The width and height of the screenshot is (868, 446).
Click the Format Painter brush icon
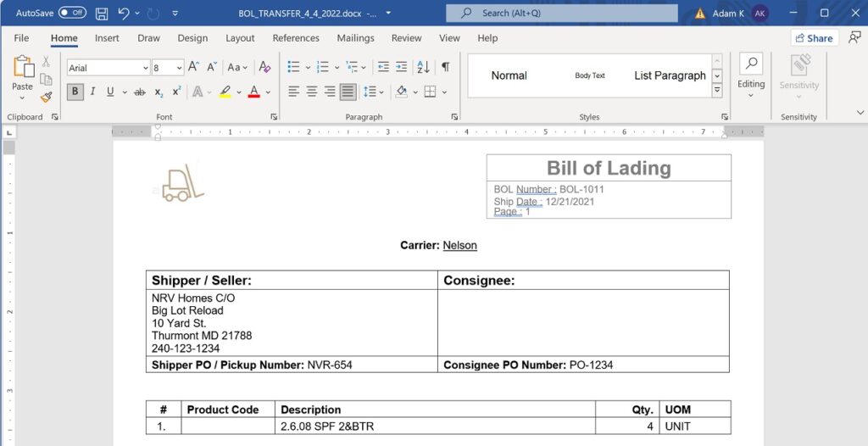(47, 97)
